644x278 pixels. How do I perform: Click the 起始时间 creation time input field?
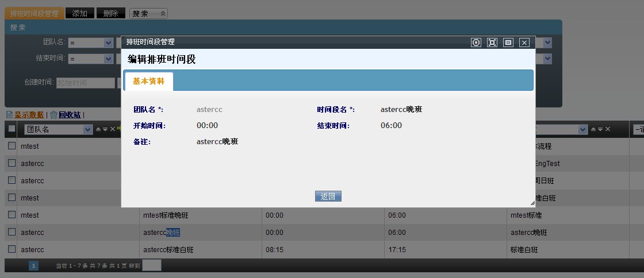click(86, 83)
